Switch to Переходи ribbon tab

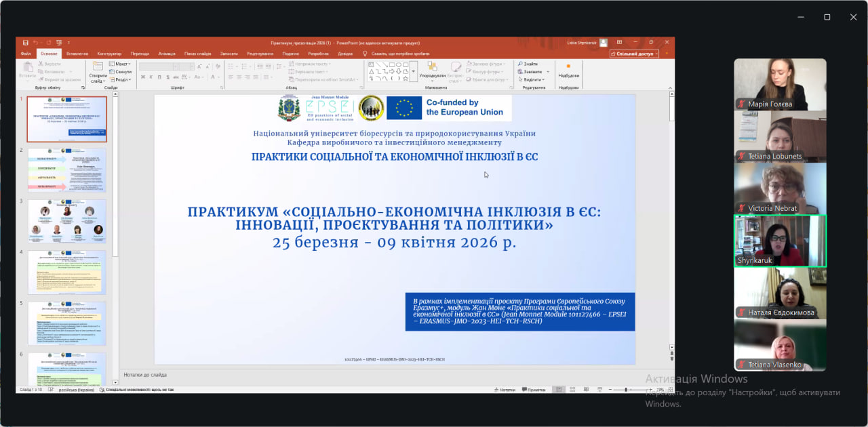point(140,54)
